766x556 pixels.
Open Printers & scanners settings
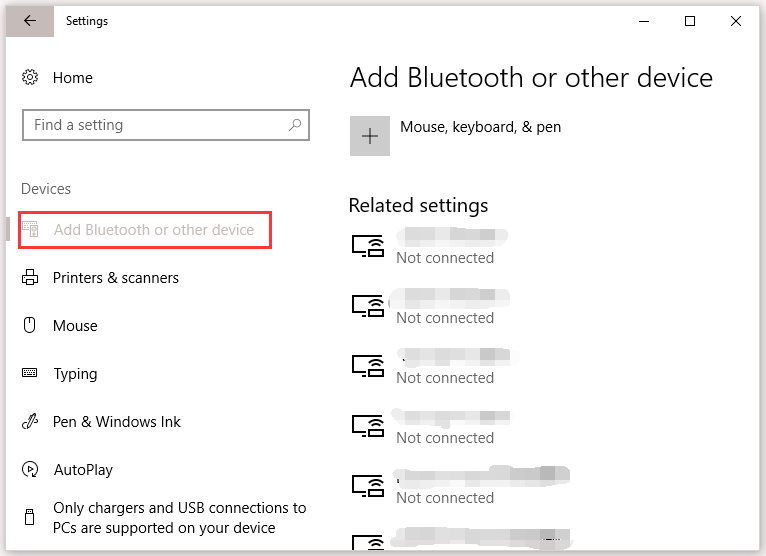click(116, 278)
